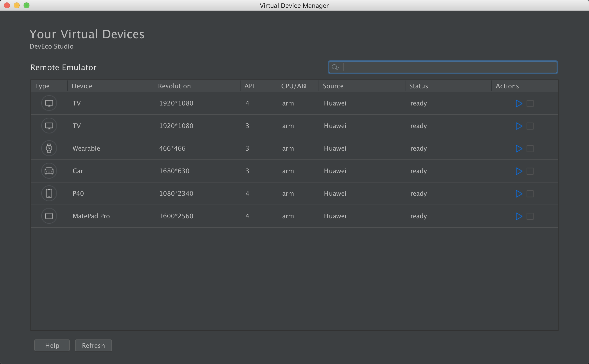
Task: Start the Car emulator
Action: point(519,171)
